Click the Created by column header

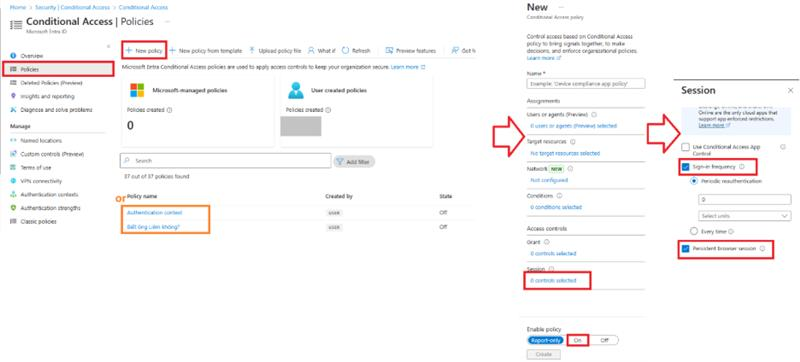(x=338, y=196)
